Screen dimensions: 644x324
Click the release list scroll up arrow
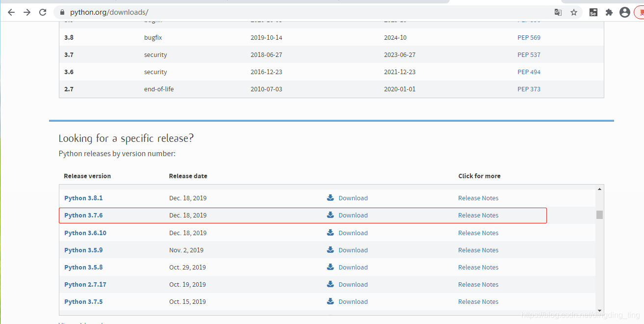599,189
